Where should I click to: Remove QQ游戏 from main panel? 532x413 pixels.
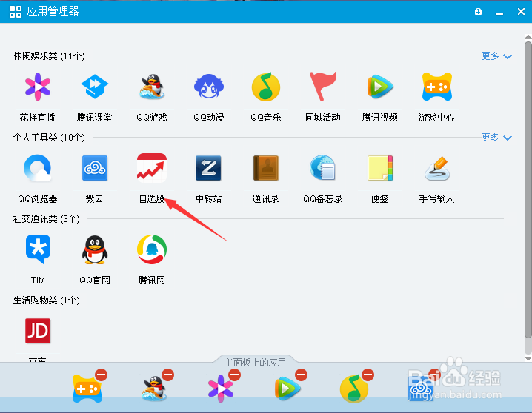168,375
